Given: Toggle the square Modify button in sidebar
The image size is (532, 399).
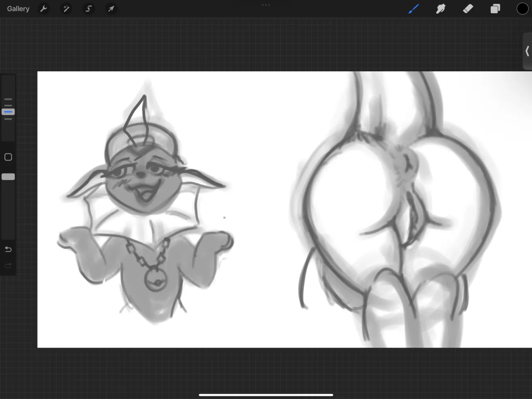Looking at the screenshot, I should (x=8, y=157).
